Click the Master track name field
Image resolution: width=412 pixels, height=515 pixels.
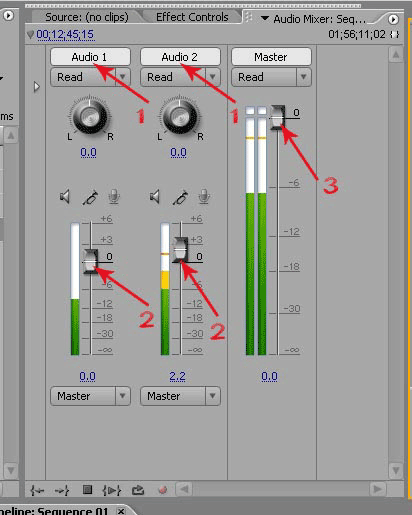click(x=271, y=57)
